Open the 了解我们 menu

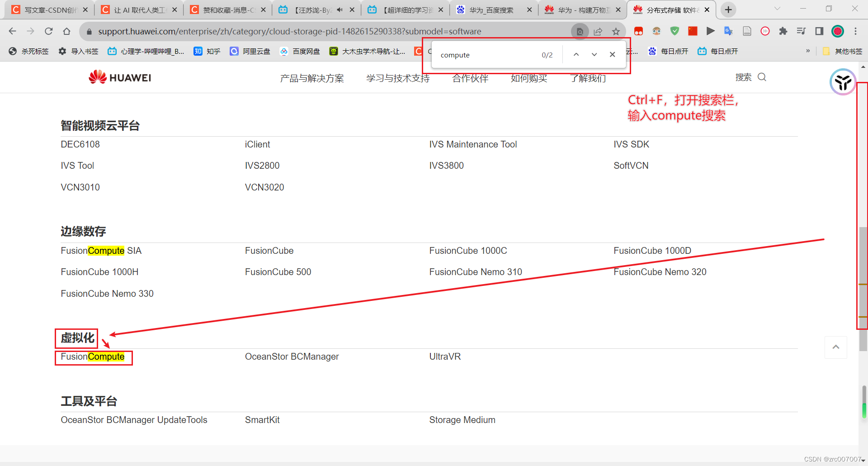tap(588, 78)
